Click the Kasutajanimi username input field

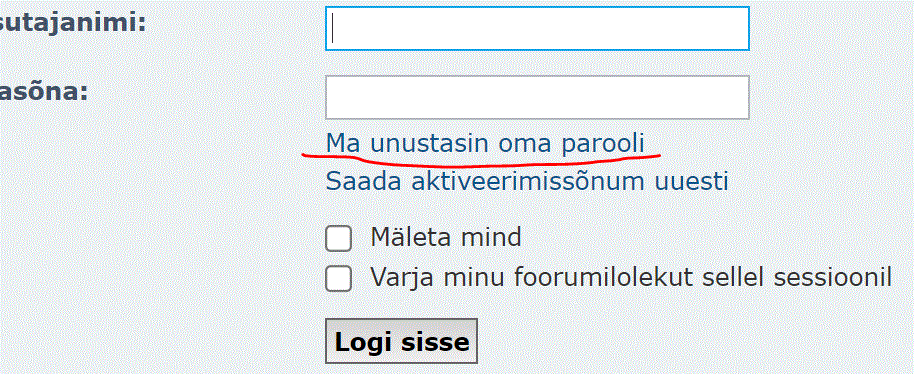(537, 29)
